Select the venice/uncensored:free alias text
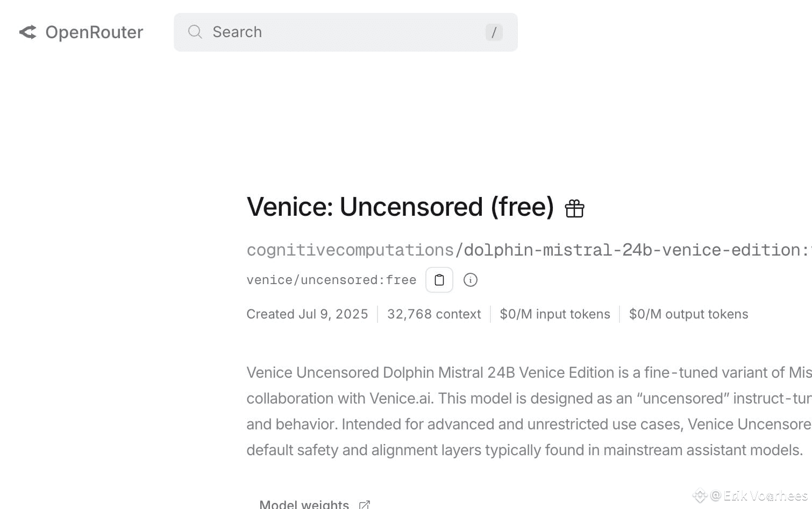Viewport: 812px width, 509px height. [x=331, y=280]
